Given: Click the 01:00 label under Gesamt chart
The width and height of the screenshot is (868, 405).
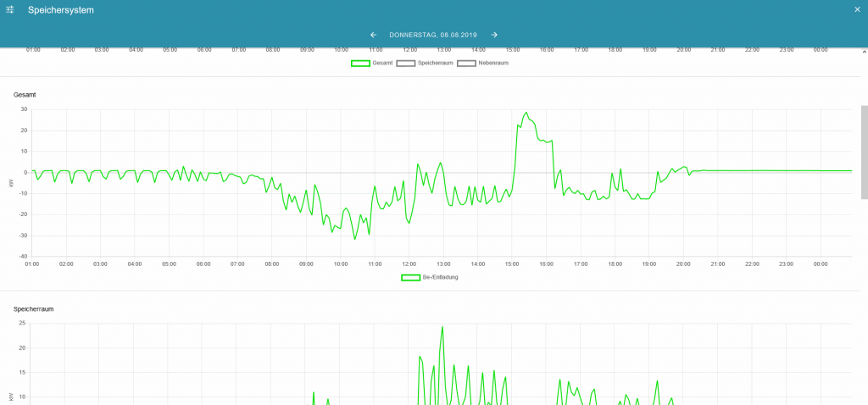Looking at the screenshot, I should click(32, 264).
